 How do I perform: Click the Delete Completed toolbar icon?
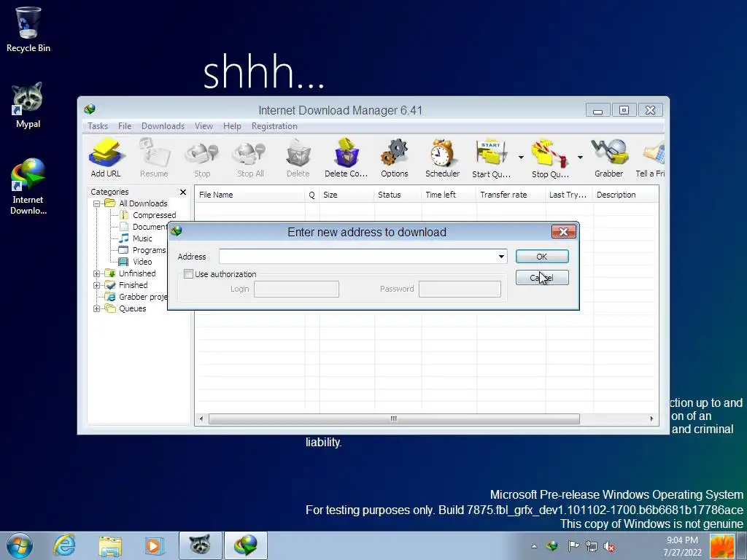347,157
